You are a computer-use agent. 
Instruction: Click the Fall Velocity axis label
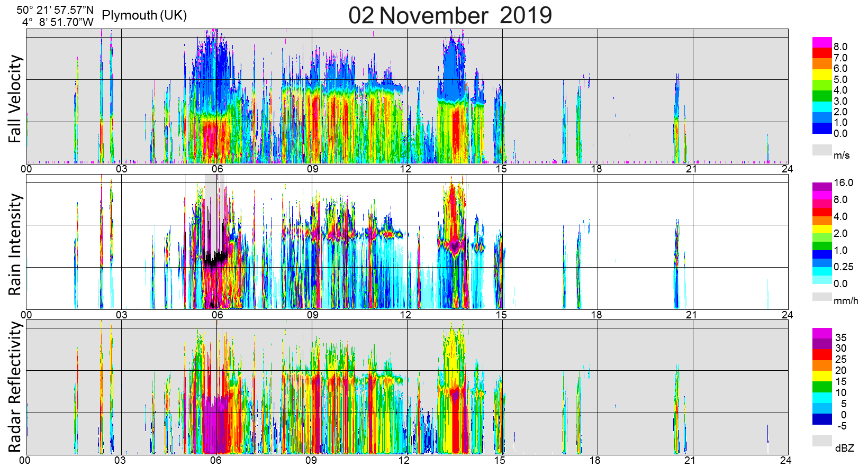point(15,99)
